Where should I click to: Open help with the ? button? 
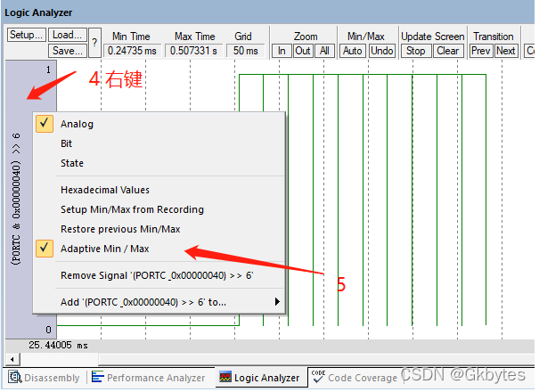pos(94,43)
